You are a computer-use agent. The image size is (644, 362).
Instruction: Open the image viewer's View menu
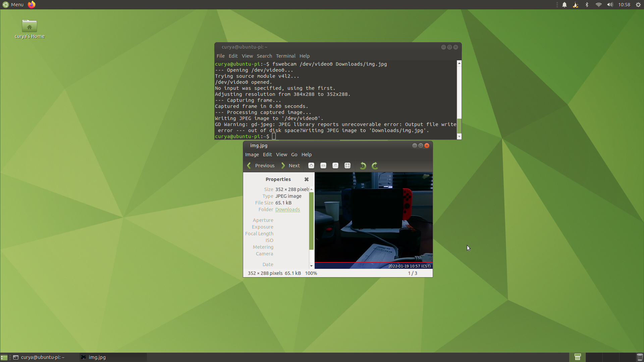pos(281,155)
